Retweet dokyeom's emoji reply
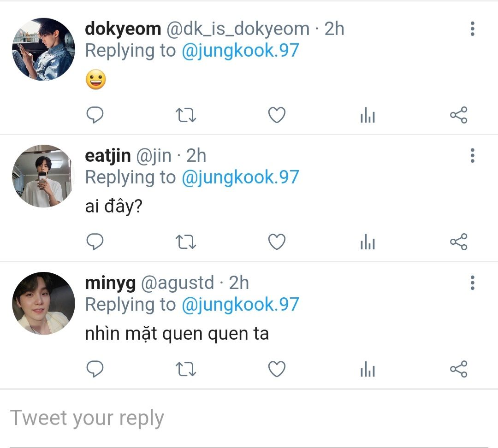498x448 pixels. [186, 115]
